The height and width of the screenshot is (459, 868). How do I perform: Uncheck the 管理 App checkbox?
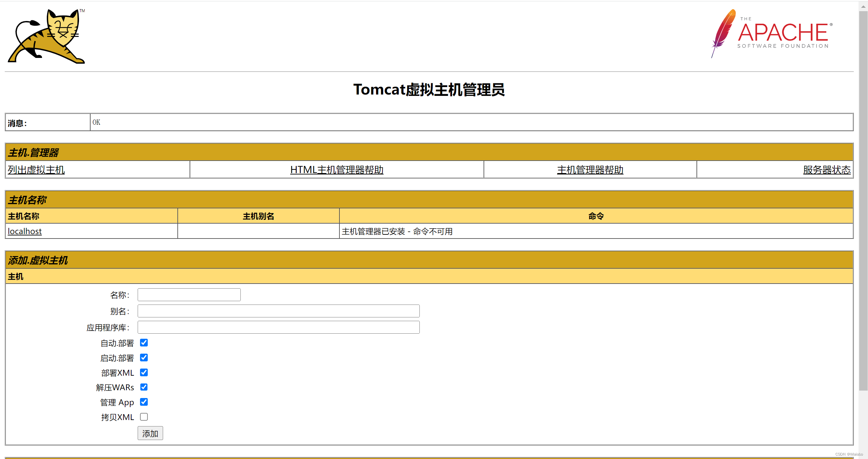click(x=144, y=402)
